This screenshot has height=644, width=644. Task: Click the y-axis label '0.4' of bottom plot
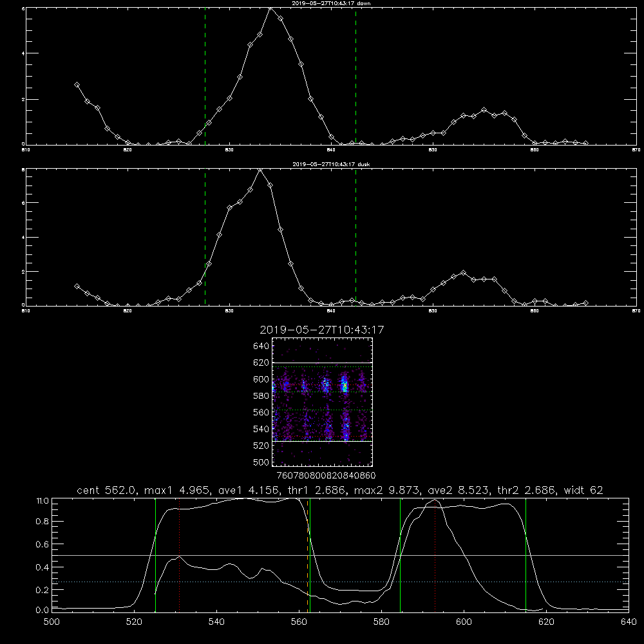click(x=43, y=567)
